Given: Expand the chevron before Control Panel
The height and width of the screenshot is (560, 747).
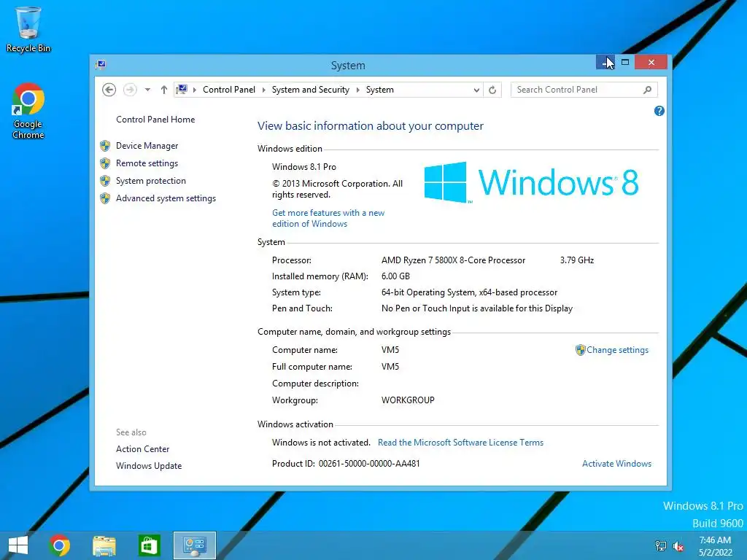Looking at the screenshot, I should 194,90.
